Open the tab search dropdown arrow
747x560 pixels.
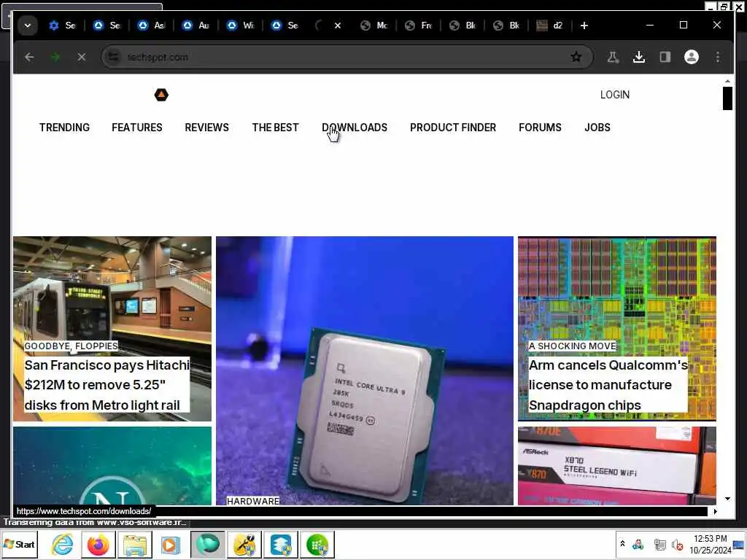pos(28,26)
